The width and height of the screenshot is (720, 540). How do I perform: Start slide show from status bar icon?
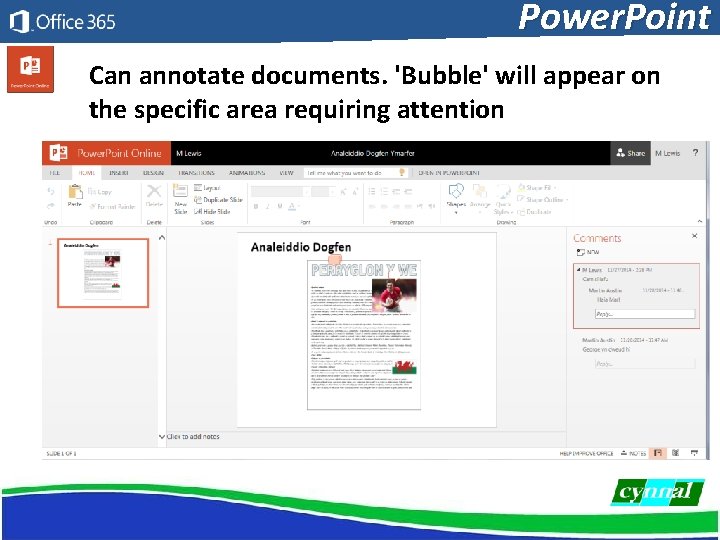pyautogui.click(x=694, y=453)
